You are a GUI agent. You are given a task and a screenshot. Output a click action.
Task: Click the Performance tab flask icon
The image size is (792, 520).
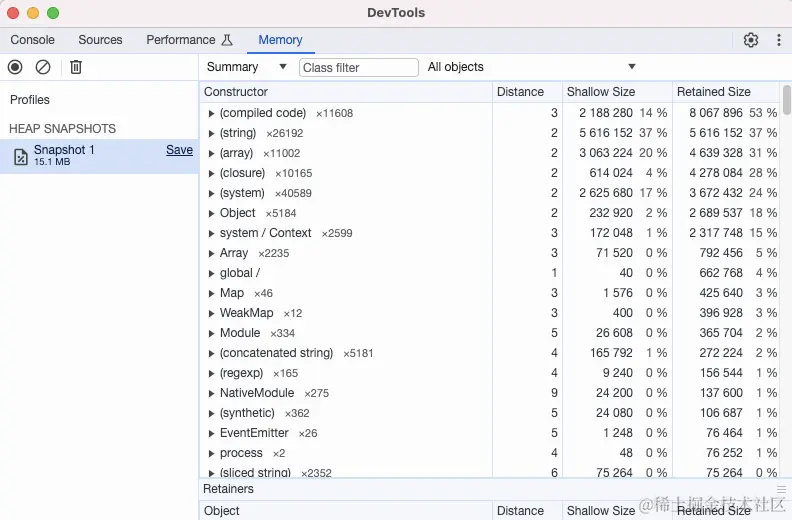pos(227,40)
